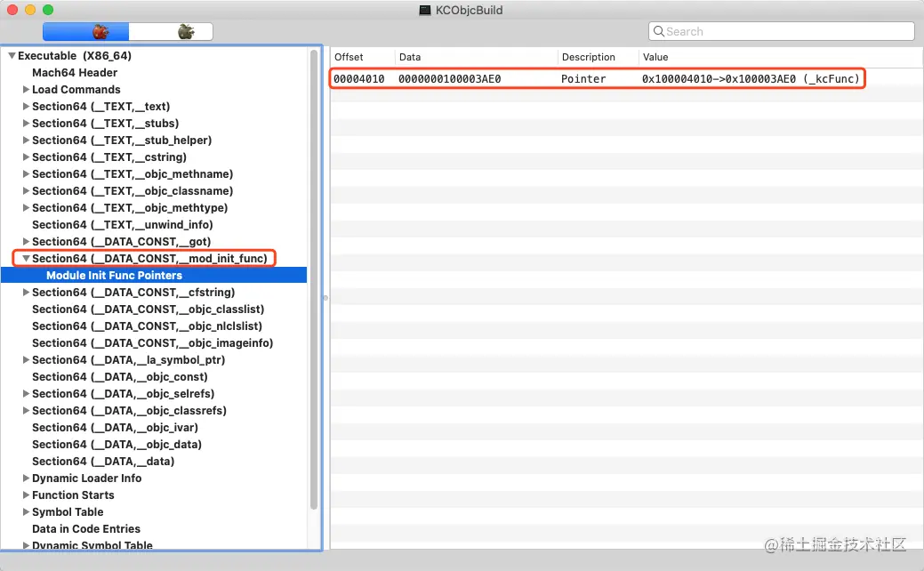Expand Section64 (__TEXT,__objc_classname)
The height and width of the screenshot is (571, 924).
pyautogui.click(x=26, y=190)
